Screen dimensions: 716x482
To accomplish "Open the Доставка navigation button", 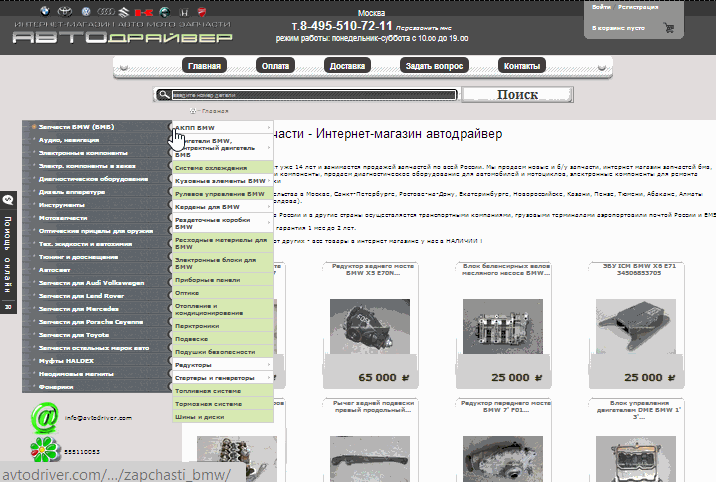I will coord(347,66).
